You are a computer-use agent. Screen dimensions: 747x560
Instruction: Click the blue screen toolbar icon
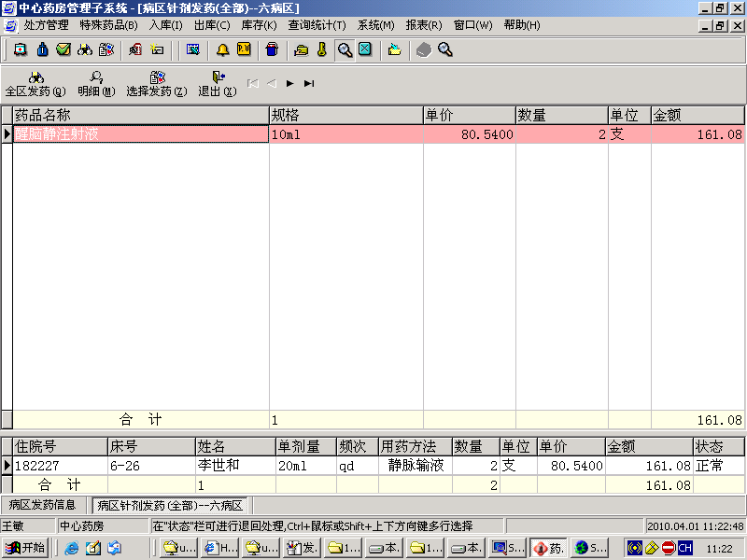coord(193,49)
